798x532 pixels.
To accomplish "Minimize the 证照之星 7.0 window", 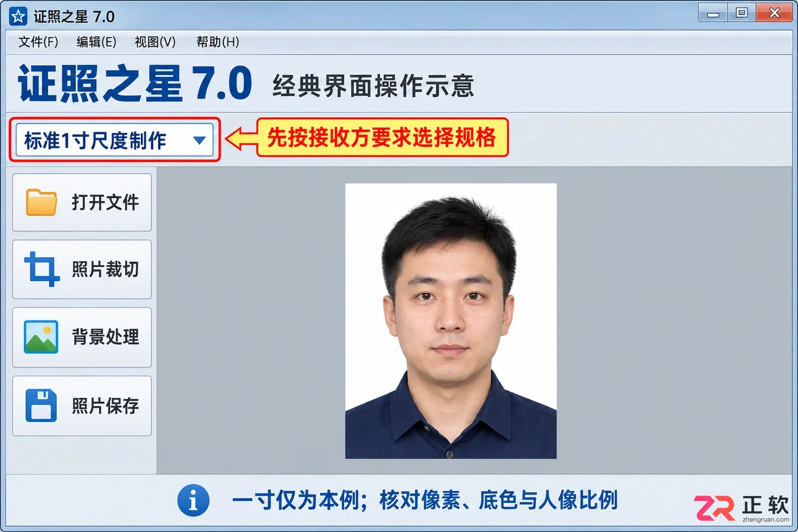I will coord(713,13).
